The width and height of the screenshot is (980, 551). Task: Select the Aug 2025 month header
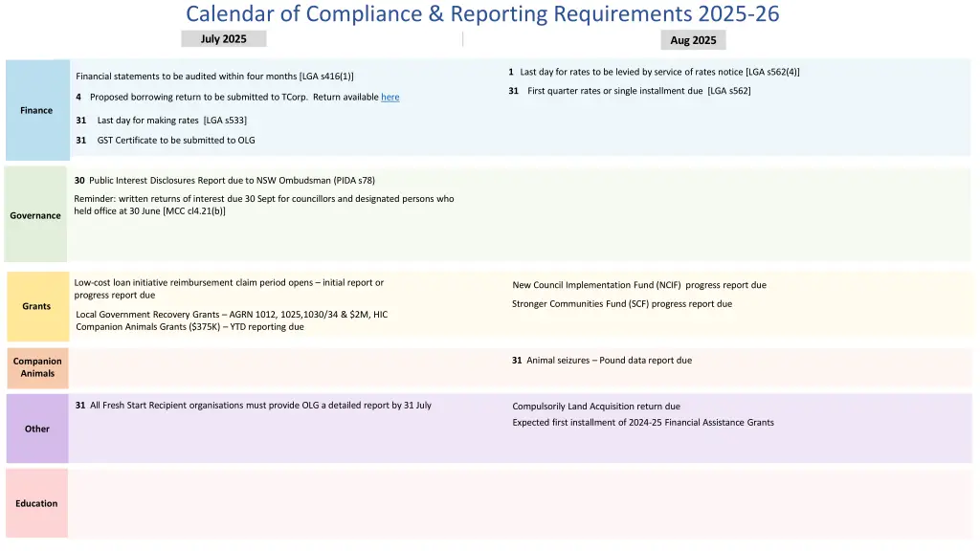[x=693, y=40]
